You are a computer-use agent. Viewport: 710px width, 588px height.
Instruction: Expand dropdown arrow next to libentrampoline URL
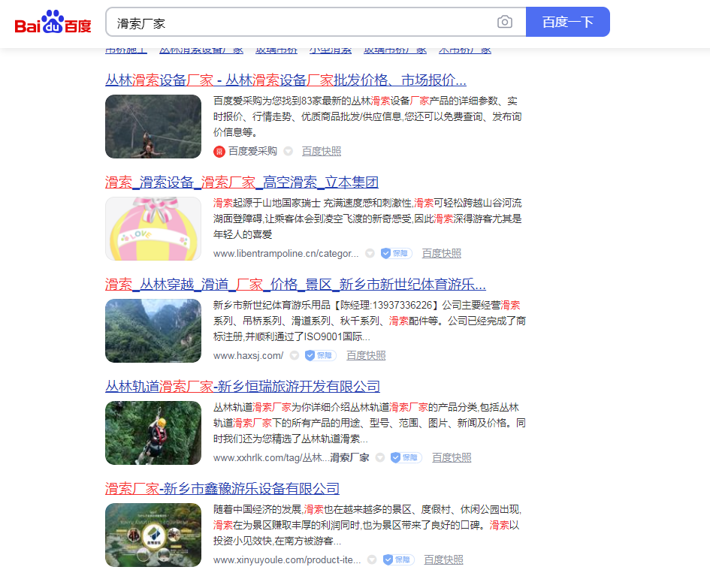click(x=370, y=254)
